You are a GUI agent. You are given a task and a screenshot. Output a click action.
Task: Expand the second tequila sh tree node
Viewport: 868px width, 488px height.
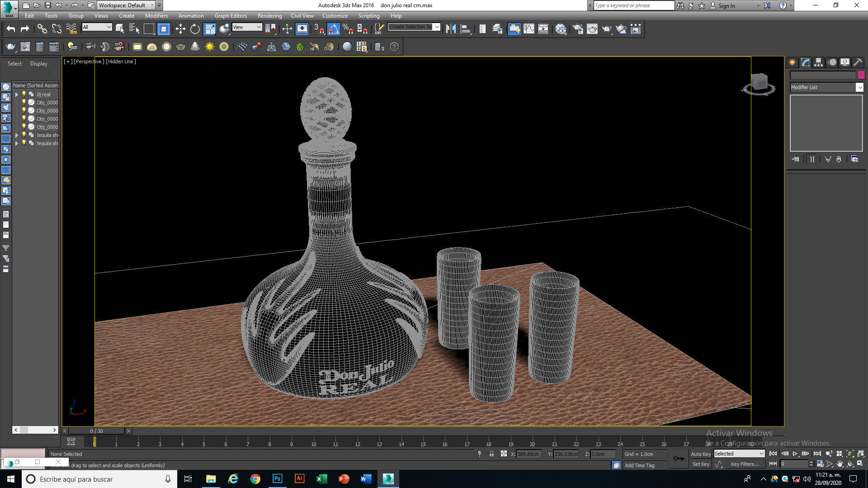pos(17,143)
